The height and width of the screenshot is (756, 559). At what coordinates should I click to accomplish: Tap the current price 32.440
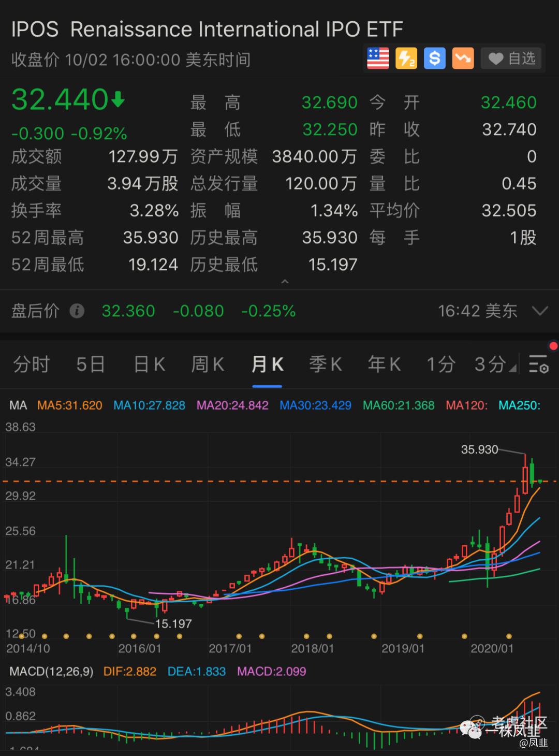[x=60, y=99]
